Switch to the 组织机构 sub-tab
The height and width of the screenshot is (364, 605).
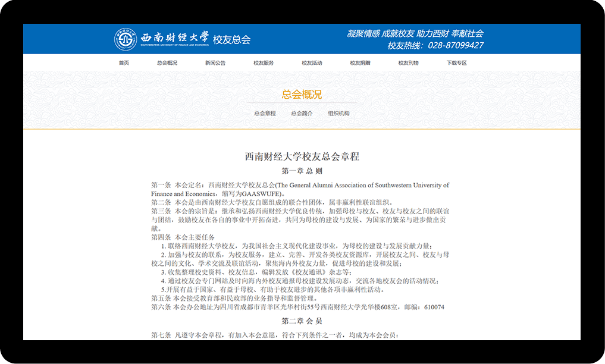tap(338, 114)
